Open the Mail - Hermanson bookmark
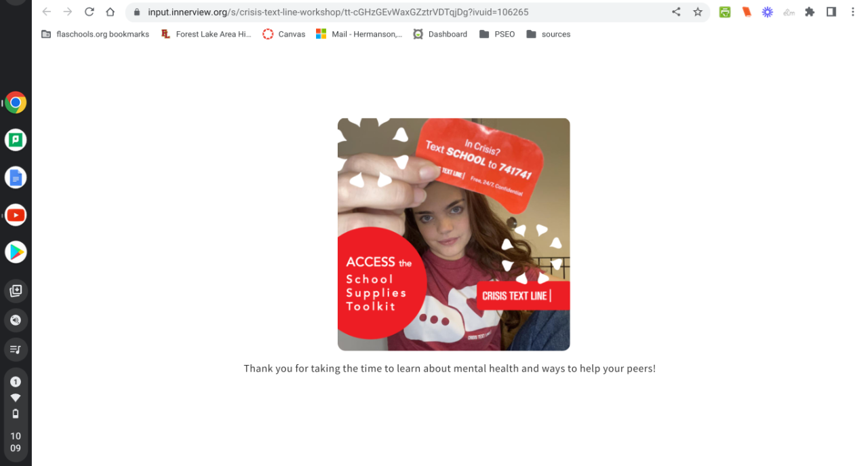Image resolution: width=868 pixels, height=466 pixels. click(x=359, y=34)
